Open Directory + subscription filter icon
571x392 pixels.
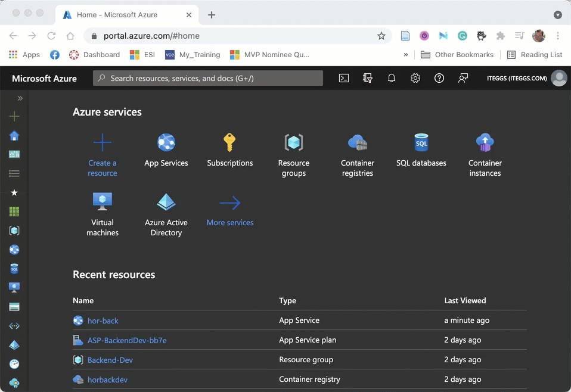coord(368,78)
